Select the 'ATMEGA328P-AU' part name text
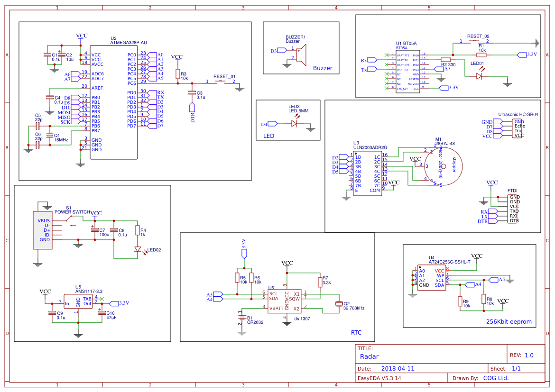Image resolution: width=555 pixels, height=392 pixels. [128, 43]
